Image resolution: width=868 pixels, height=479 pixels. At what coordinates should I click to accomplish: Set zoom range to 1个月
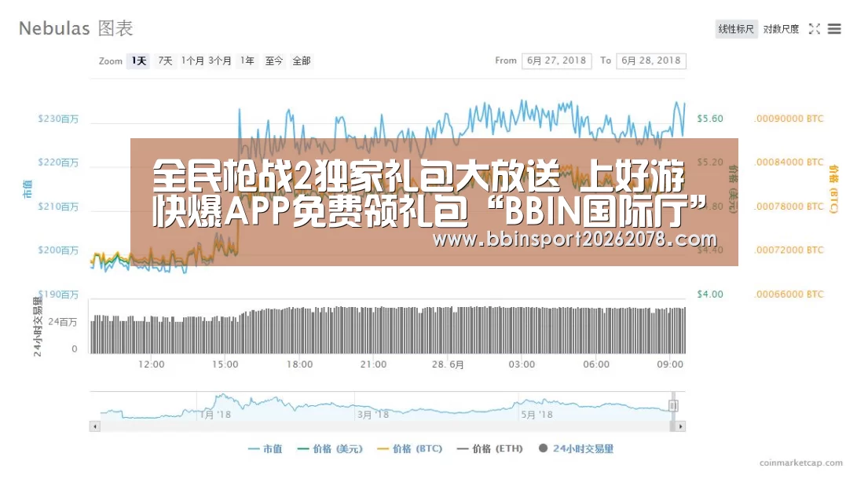pyautogui.click(x=192, y=60)
